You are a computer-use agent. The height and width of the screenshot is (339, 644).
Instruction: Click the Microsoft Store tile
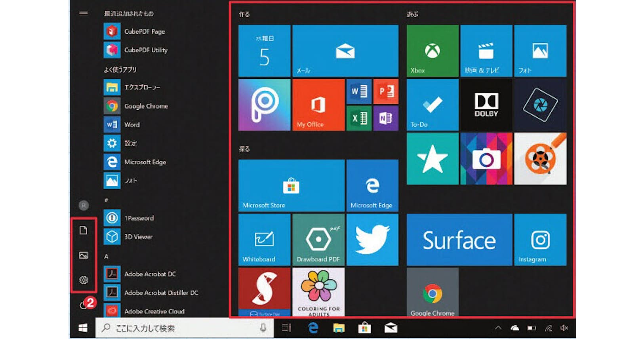(291, 185)
